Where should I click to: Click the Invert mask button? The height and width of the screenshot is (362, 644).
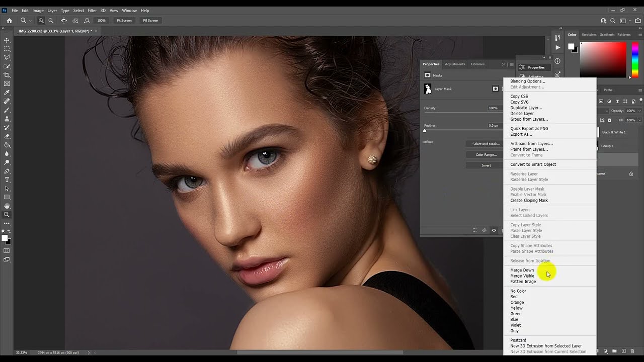pyautogui.click(x=485, y=165)
